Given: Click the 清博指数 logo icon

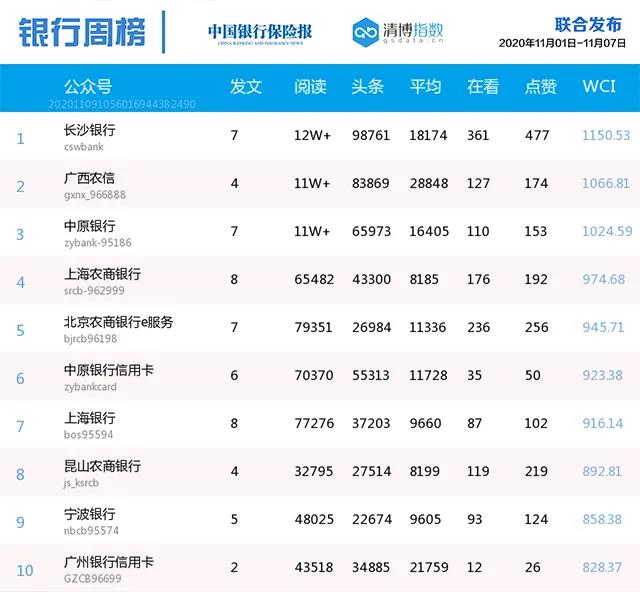Looking at the screenshot, I should pyautogui.click(x=366, y=30).
